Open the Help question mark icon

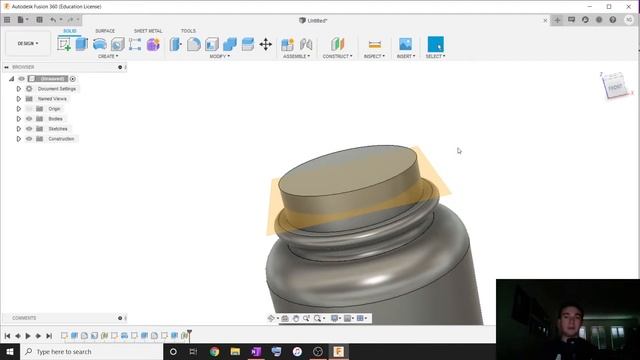613,20
